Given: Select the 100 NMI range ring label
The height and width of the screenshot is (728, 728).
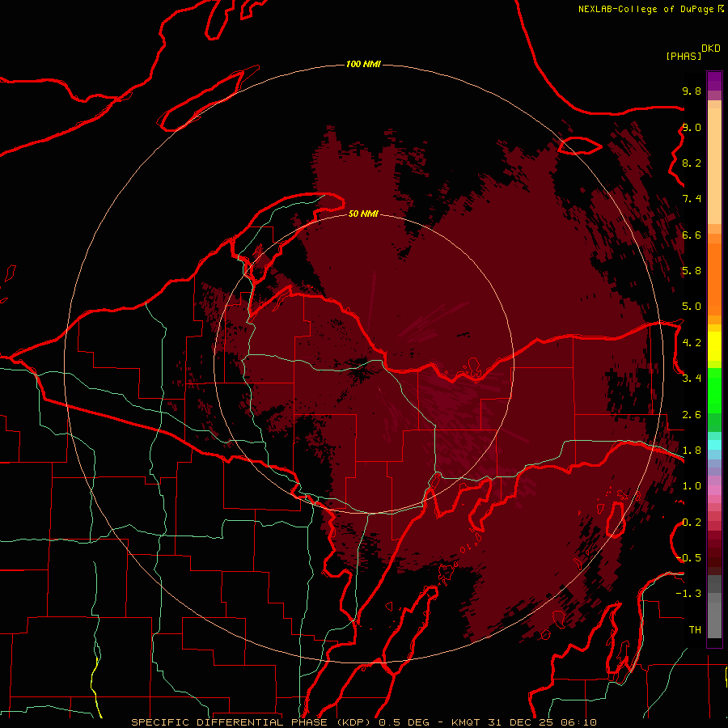Looking at the screenshot, I should 363,64.
